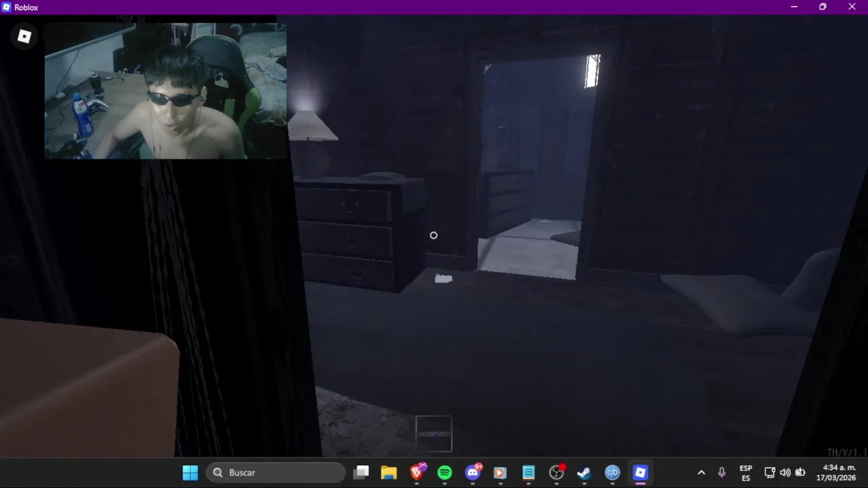Image resolution: width=868 pixels, height=488 pixels.
Task: Switch the ESP ES input language
Action: tap(746, 472)
